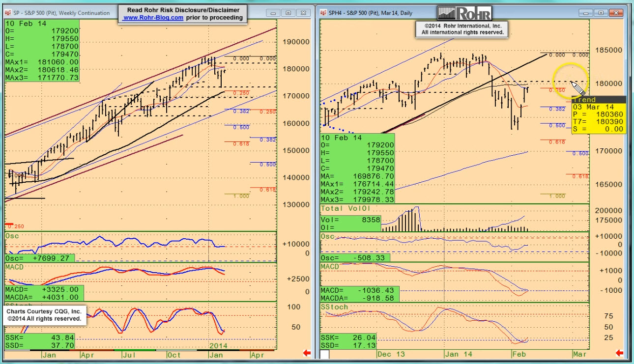Select the Osc study label in daily chart
634x364 pixels.
click(328, 237)
